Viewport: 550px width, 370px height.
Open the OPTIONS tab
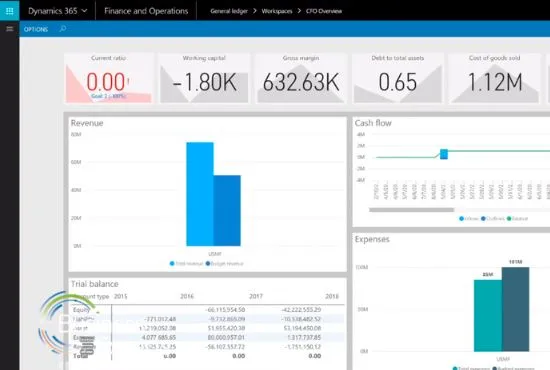click(36, 29)
